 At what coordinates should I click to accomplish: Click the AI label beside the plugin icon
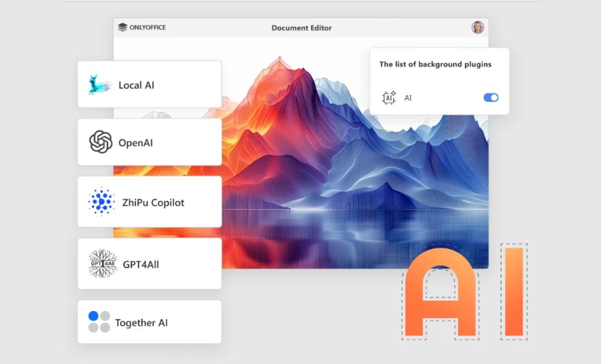pos(408,98)
